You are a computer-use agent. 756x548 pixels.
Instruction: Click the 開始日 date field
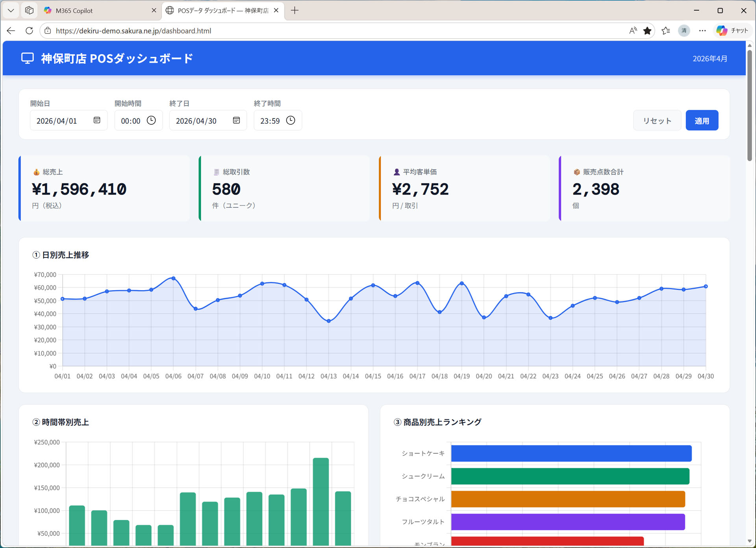pyautogui.click(x=69, y=120)
